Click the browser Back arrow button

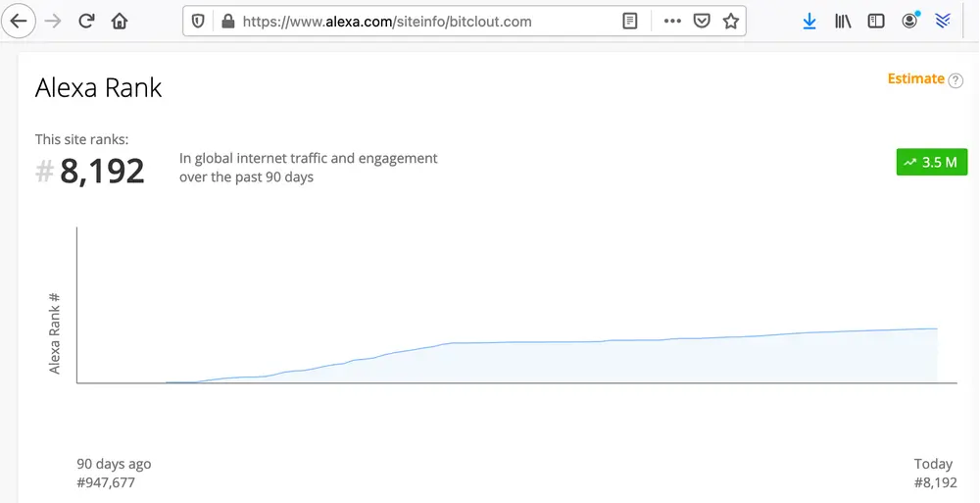(x=19, y=22)
